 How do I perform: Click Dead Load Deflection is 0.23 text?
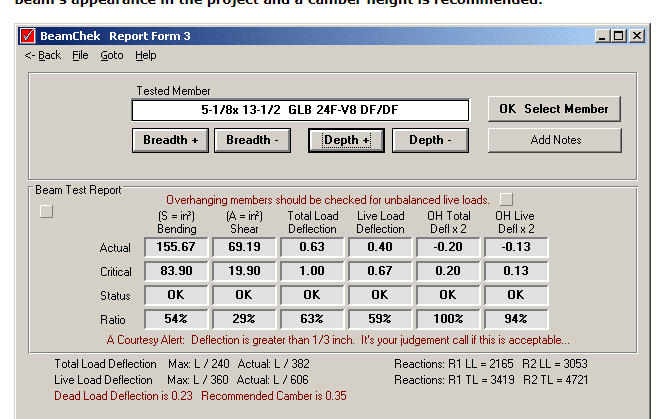pos(123,396)
